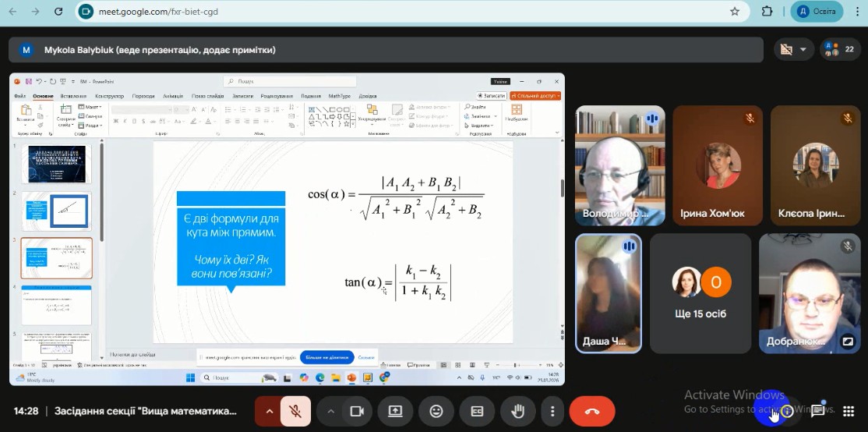Unmute the microphone in Meet
The image size is (868, 432).
coord(295,411)
